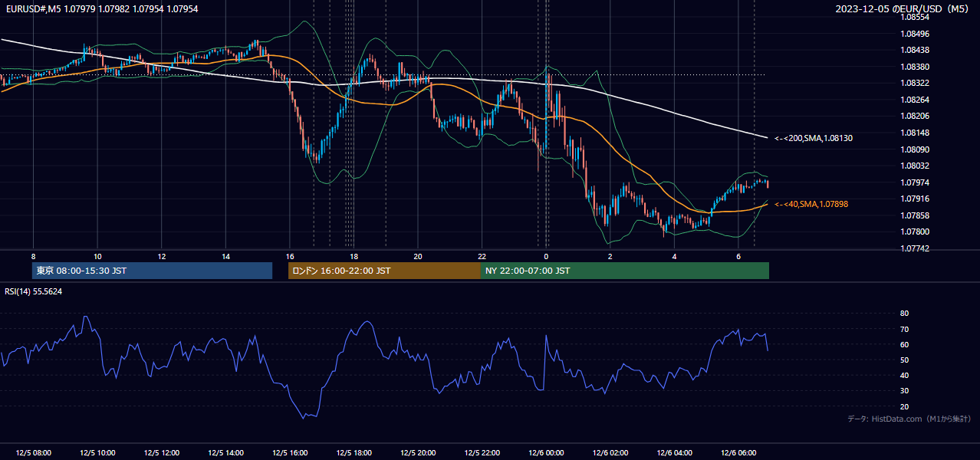Image resolution: width=980 pixels, height=460 pixels.
Task: Click the RSI(14) 55.5624 indicator label
Action: point(34,291)
